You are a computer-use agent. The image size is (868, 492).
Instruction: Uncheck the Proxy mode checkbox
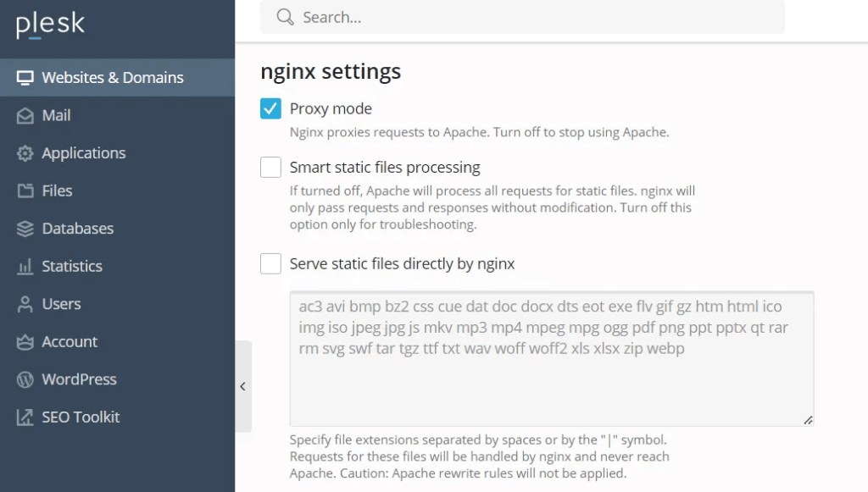270,108
